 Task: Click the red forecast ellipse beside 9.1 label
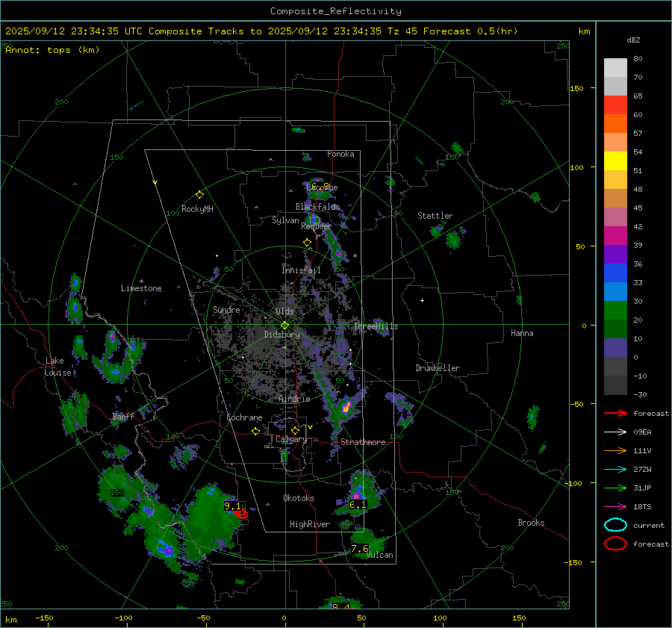click(241, 514)
